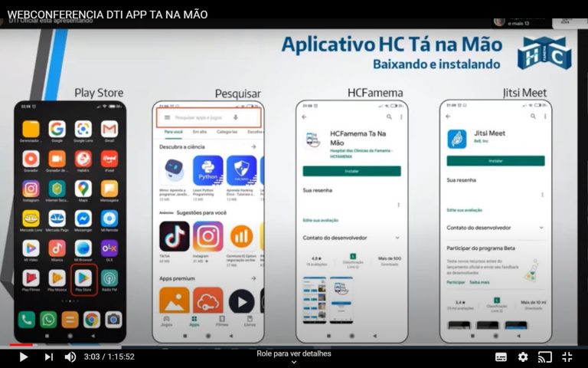Open the Maps icon on the home screen
The image size is (588, 368).
point(83,189)
